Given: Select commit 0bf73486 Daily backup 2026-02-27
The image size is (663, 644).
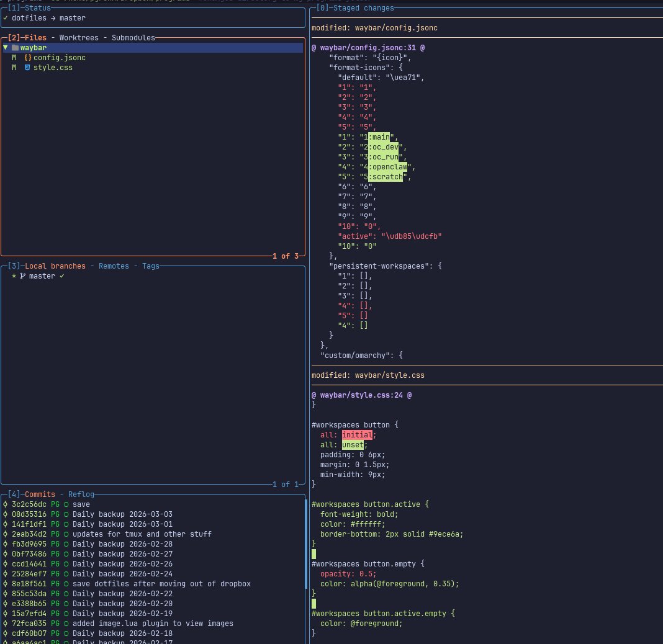Looking at the screenshot, I should coord(153,555).
